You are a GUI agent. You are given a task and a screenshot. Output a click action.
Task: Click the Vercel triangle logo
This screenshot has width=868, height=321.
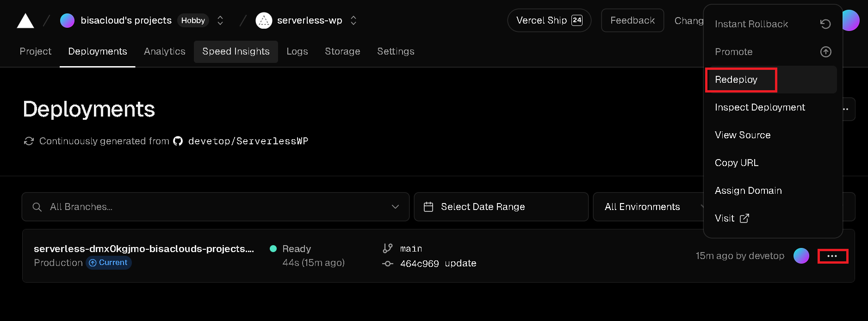click(25, 20)
